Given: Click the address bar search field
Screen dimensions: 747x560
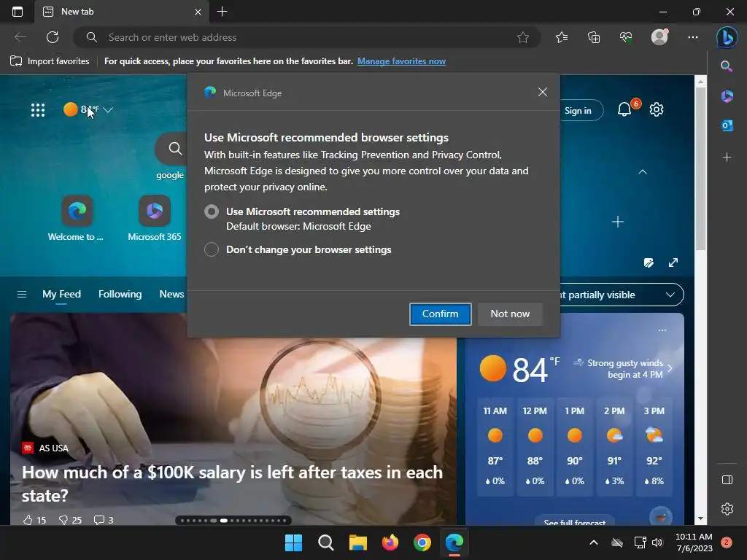Looking at the screenshot, I should coord(307,37).
